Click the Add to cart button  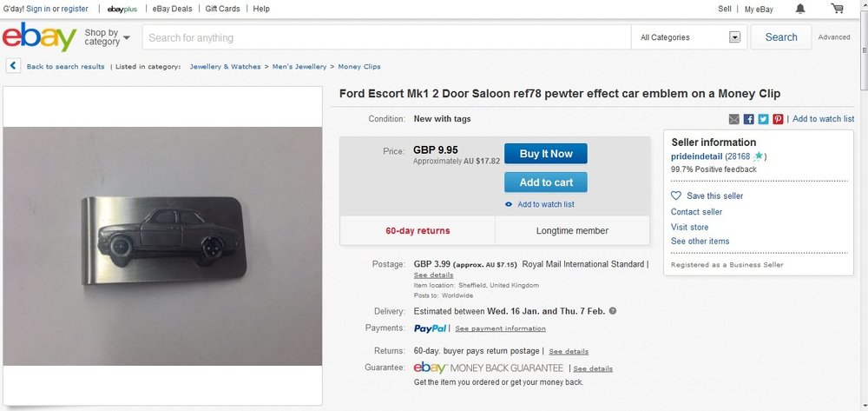click(546, 182)
